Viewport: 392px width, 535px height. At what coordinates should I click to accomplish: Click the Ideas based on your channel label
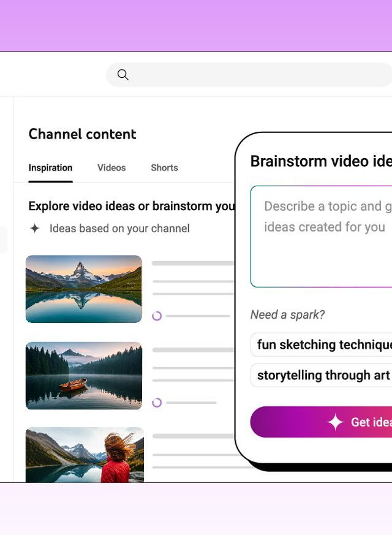point(119,229)
